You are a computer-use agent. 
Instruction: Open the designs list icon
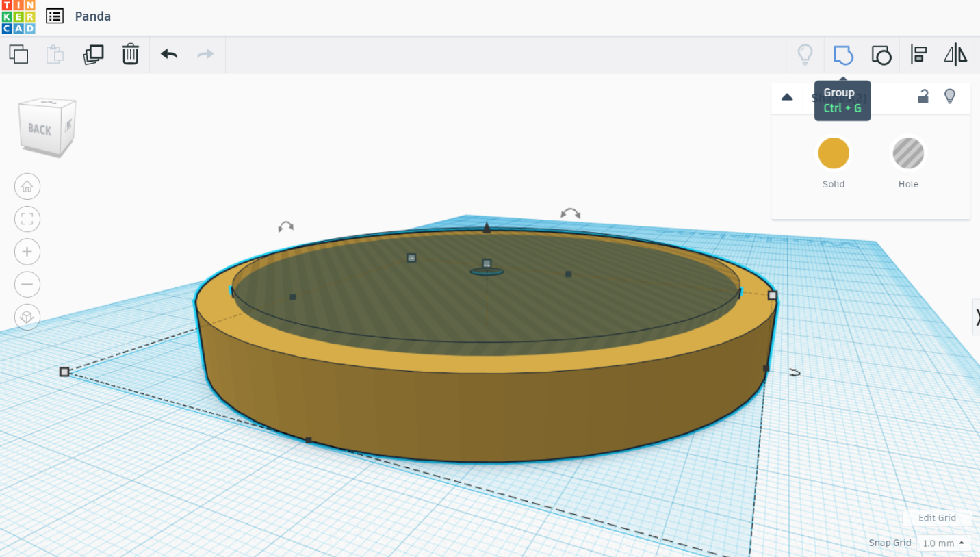(55, 16)
